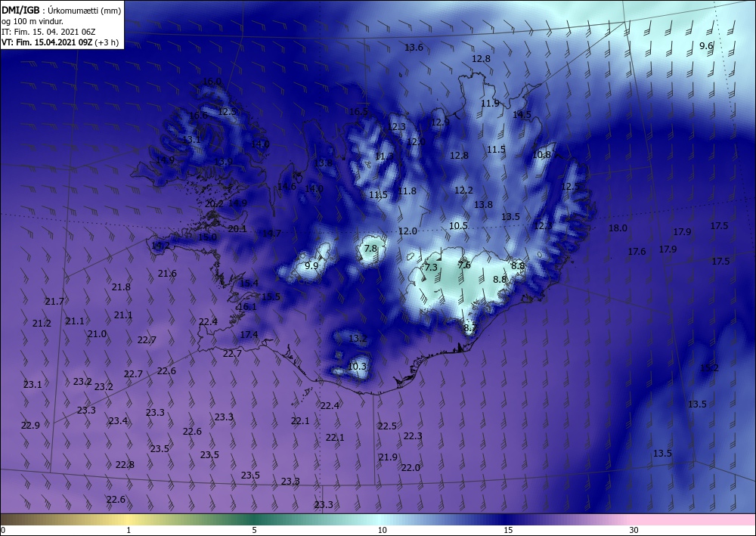Click the map value 16.6
Screen dimensions: 756x536
pyautogui.click(x=198, y=116)
